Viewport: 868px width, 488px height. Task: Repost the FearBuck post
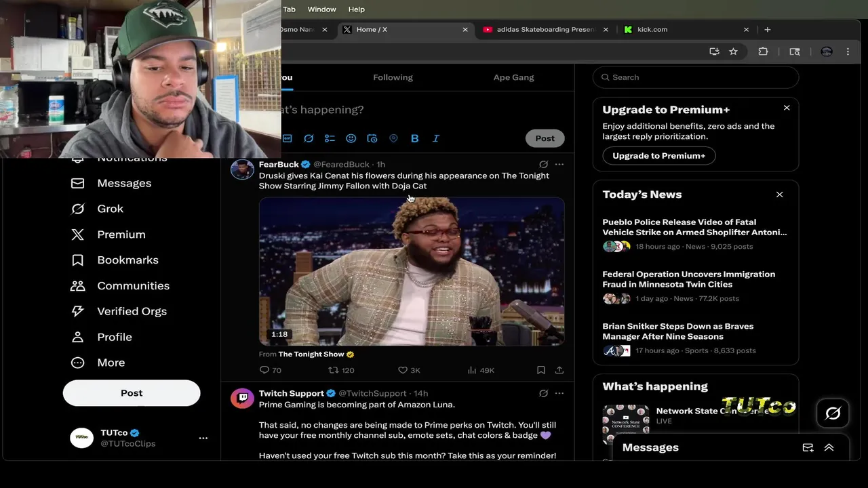click(341, 370)
